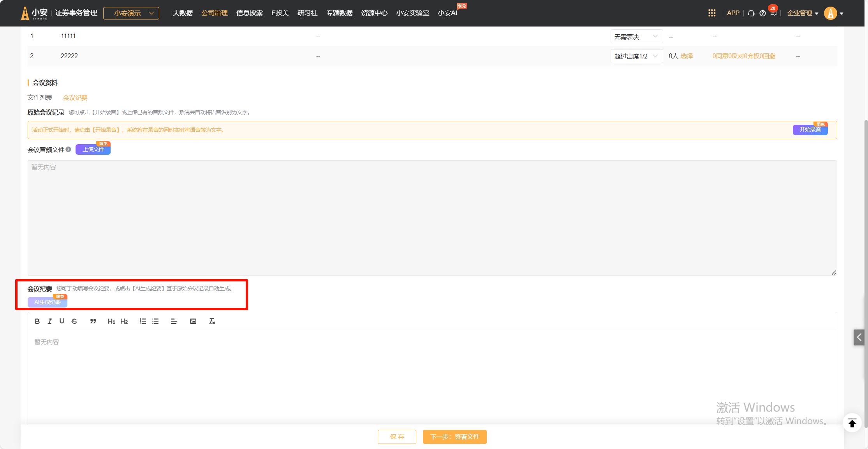Click scroll-to-top arrow button
This screenshot has height=449, width=868.
852,423
